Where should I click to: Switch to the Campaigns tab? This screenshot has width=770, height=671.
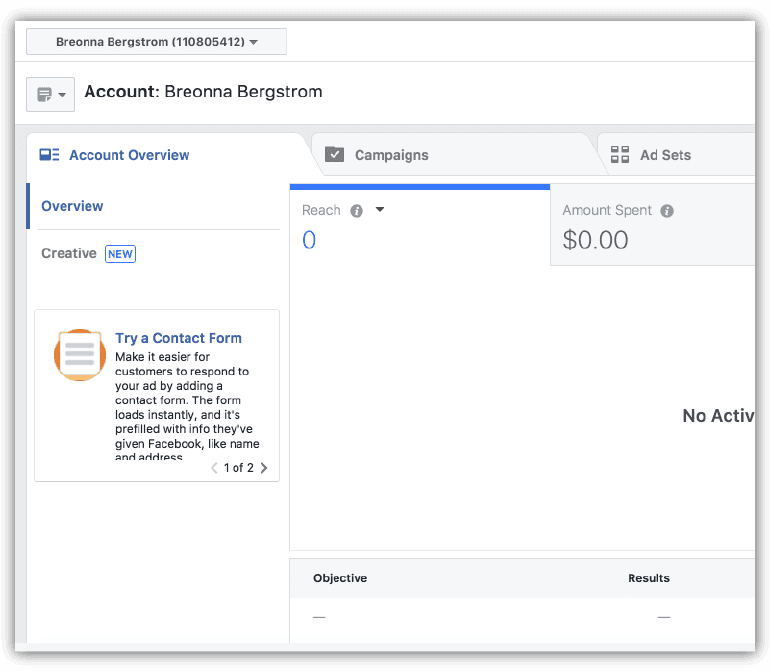point(391,155)
